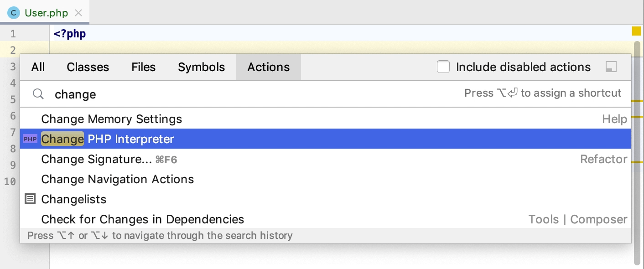Click the yellow inspection indicator square

point(636,31)
